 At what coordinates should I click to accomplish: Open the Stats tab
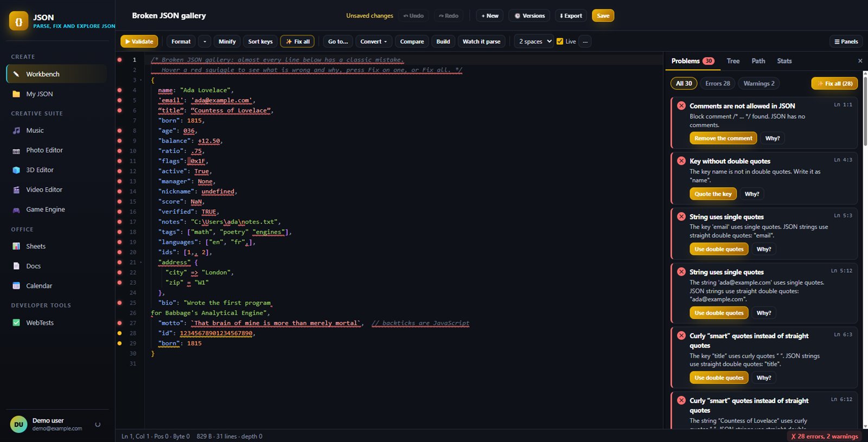point(784,61)
